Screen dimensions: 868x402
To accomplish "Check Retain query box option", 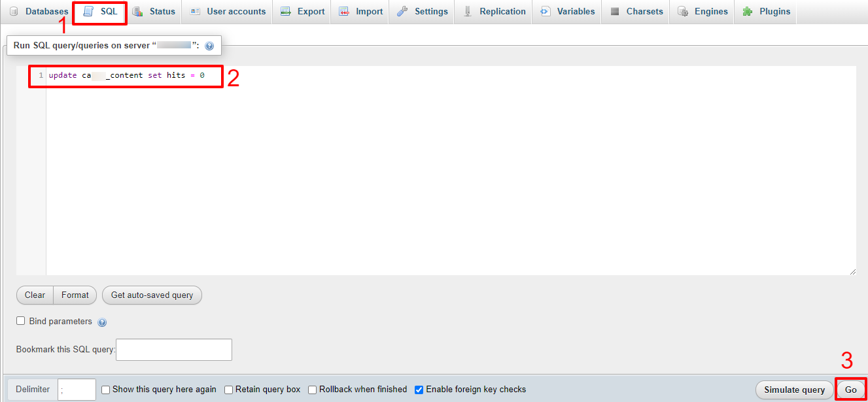I will click(x=229, y=390).
